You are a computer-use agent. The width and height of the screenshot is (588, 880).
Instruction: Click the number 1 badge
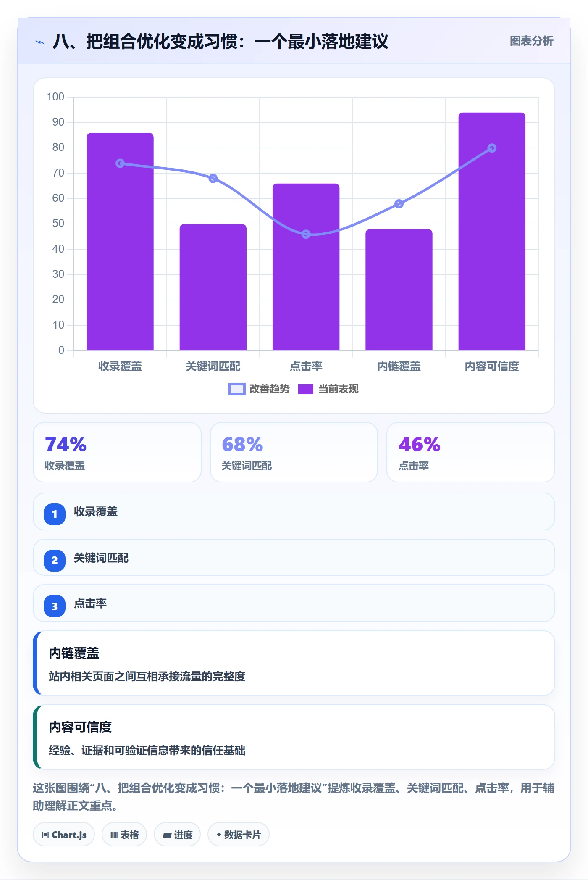tap(55, 514)
